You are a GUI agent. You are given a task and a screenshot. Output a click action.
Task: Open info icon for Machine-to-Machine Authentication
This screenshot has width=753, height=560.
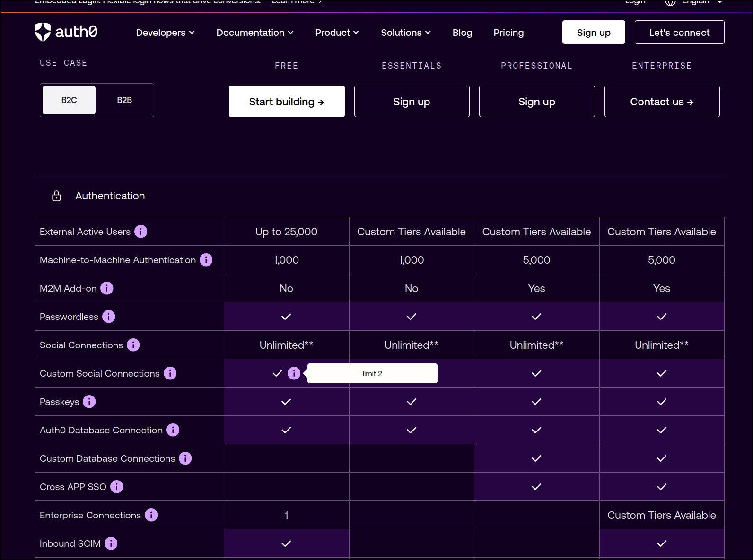(x=206, y=260)
